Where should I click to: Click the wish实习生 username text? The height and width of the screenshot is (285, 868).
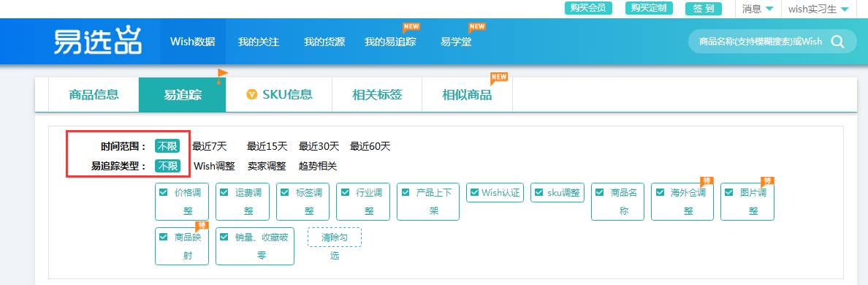(x=812, y=9)
